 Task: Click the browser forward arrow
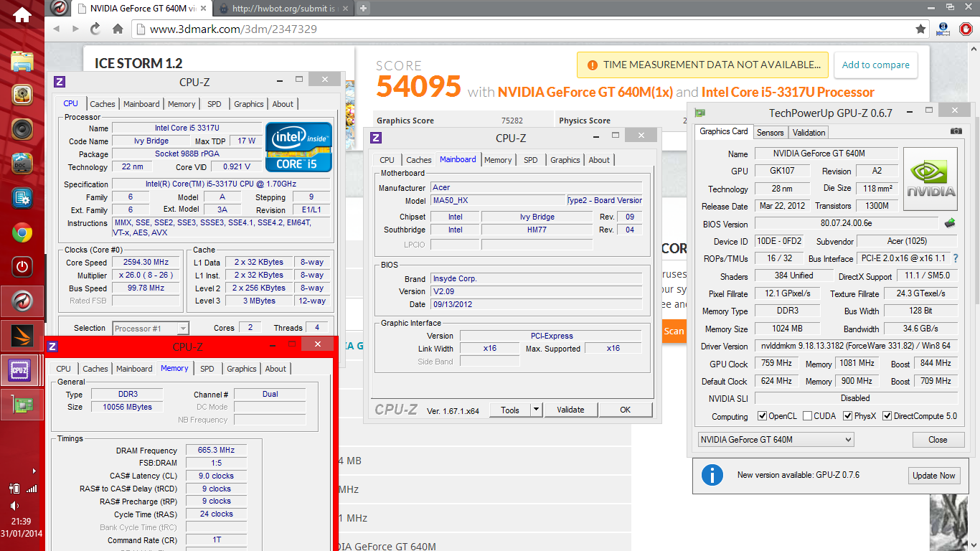pos(76,29)
